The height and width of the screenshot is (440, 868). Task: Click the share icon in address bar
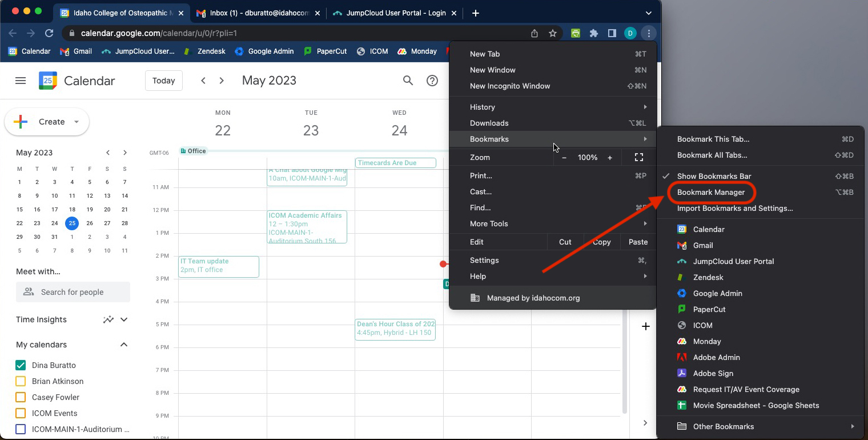(x=535, y=33)
